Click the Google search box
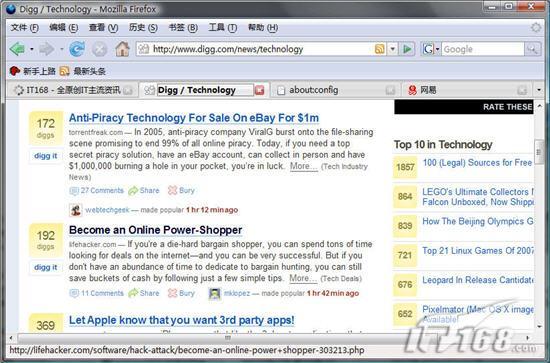 coord(483,49)
